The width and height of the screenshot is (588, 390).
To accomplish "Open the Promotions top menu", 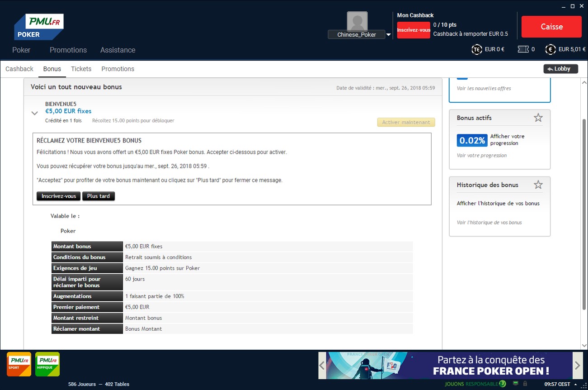I will [68, 50].
